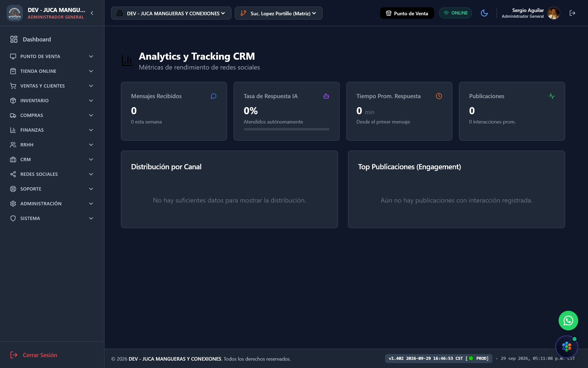This screenshot has height=368, width=588.
Task: Click the Punto de Venta button
Action: pyautogui.click(x=407, y=13)
